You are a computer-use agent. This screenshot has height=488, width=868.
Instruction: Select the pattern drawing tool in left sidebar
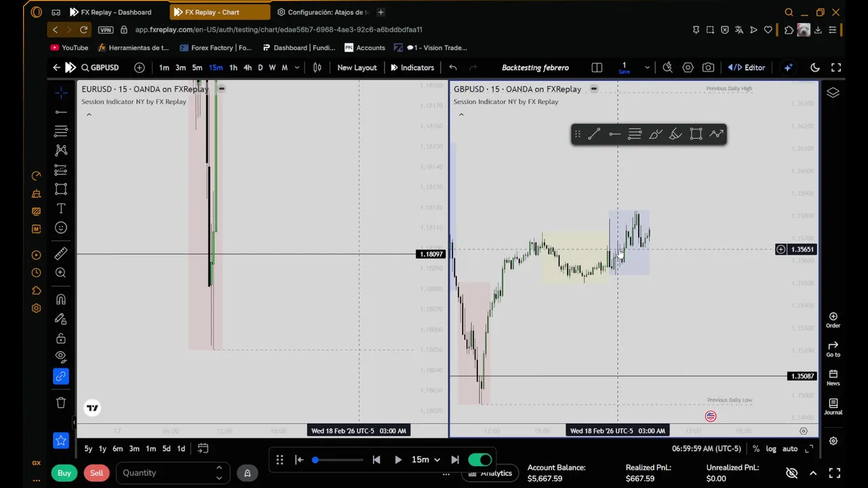61,150
